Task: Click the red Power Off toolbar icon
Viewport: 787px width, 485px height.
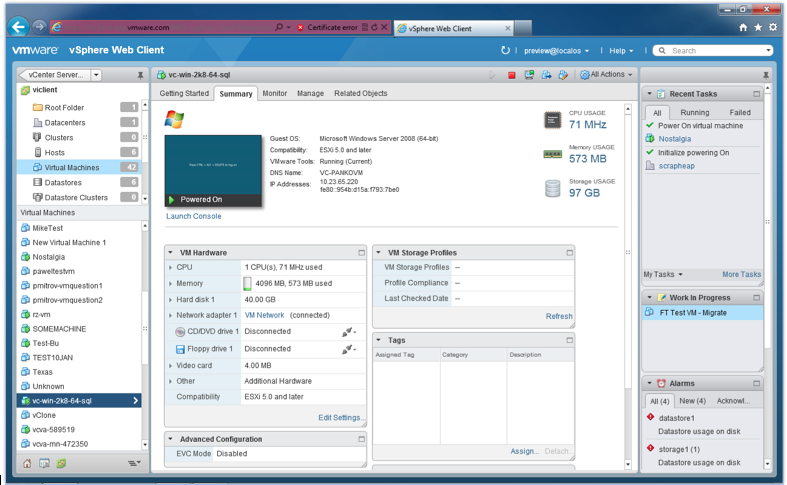Action: coord(512,75)
